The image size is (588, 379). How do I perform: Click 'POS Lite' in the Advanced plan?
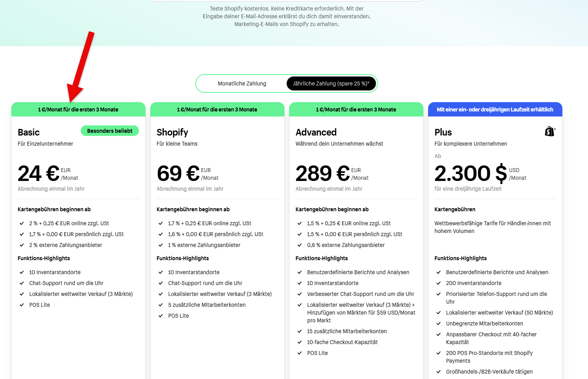point(317,353)
